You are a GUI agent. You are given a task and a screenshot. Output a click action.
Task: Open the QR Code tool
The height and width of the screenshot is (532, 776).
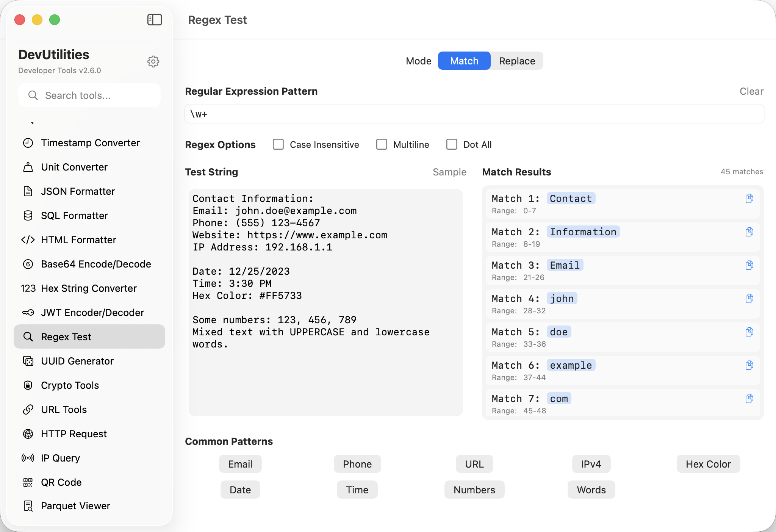click(61, 482)
